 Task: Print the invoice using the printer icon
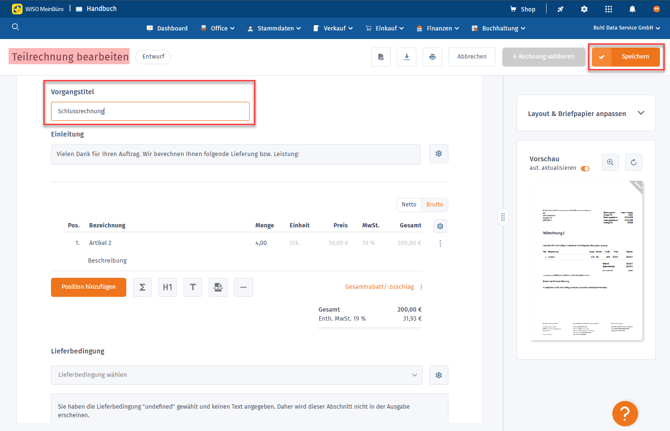[x=432, y=57]
